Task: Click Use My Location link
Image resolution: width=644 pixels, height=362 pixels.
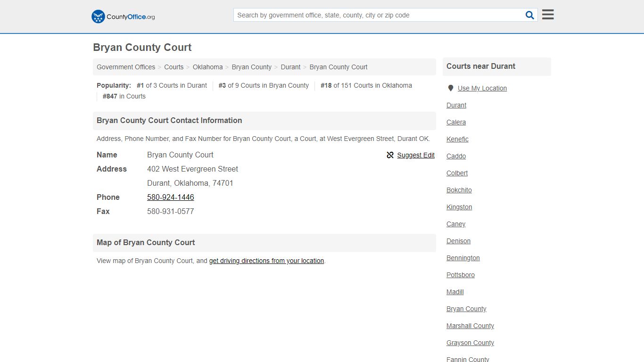Action: [482, 88]
